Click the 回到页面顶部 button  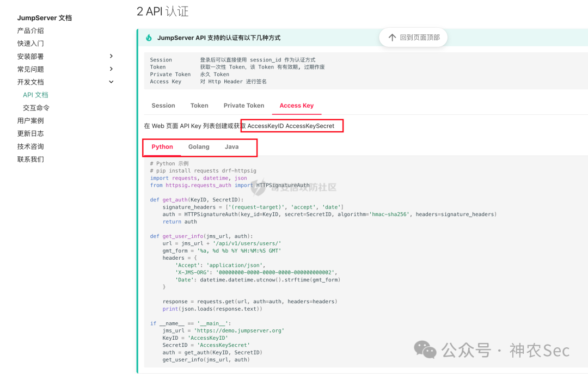[413, 38]
